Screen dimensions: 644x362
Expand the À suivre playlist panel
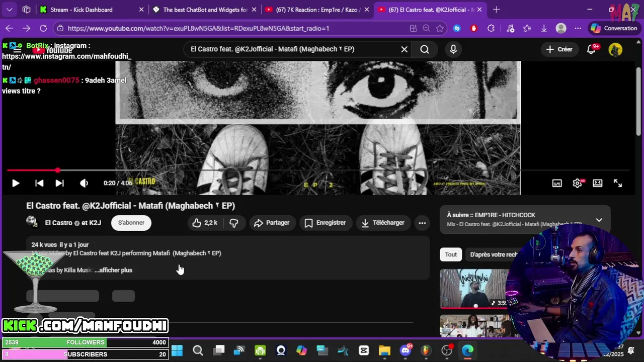pyautogui.click(x=599, y=220)
